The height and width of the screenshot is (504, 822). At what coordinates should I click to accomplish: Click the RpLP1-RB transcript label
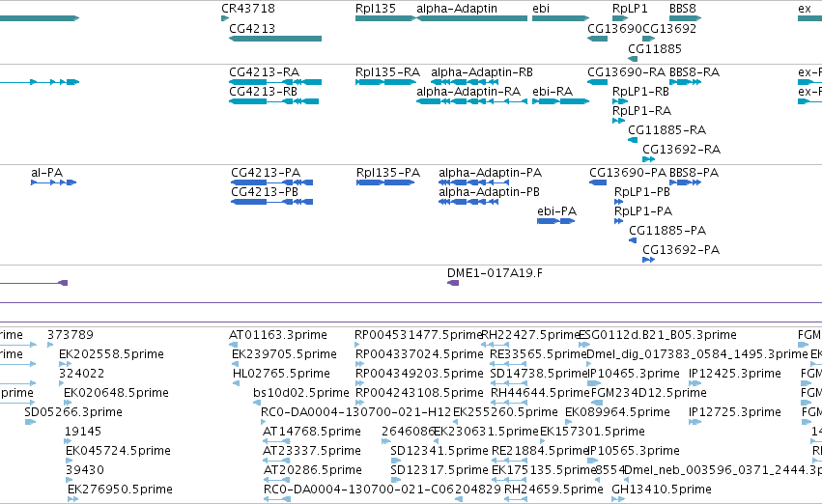[x=640, y=92]
